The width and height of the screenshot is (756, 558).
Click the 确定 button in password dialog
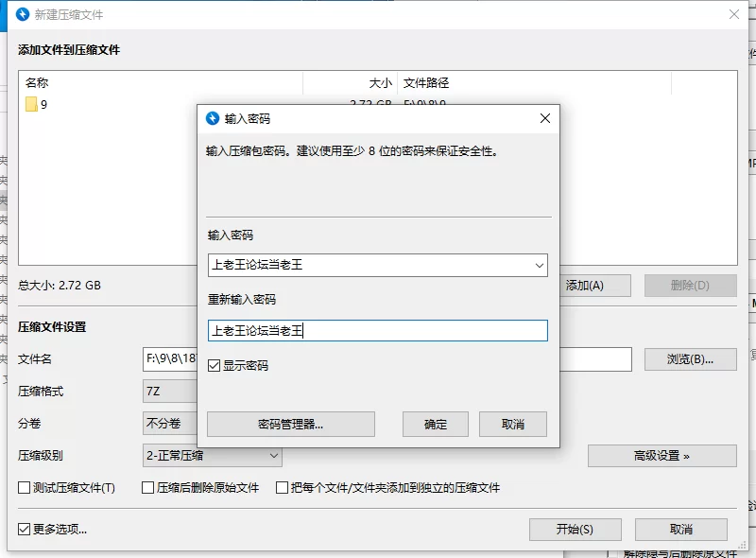pyautogui.click(x=436, y=425)
